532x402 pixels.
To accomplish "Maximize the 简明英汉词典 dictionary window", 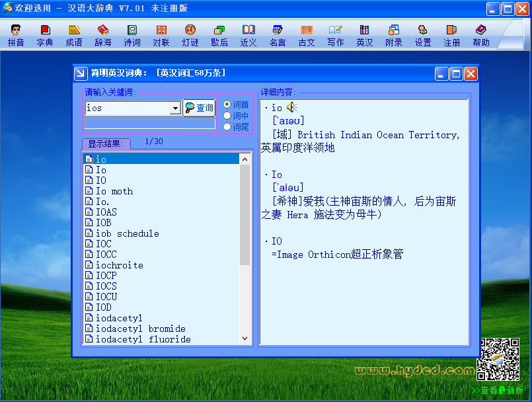I will click(x=456, y=73).
